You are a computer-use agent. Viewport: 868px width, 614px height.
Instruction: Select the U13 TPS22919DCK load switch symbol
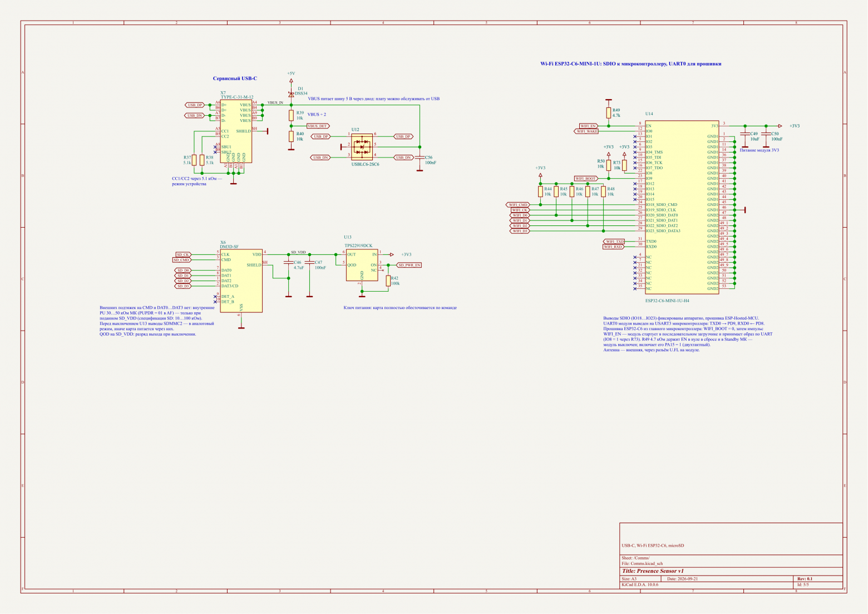click(362, 265)
